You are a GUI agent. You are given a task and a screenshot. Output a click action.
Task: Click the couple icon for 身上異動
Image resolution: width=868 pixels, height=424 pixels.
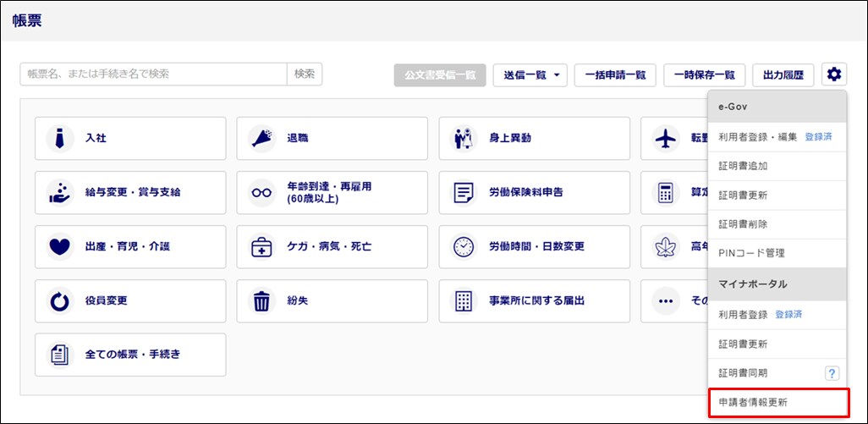click(461, 139)
